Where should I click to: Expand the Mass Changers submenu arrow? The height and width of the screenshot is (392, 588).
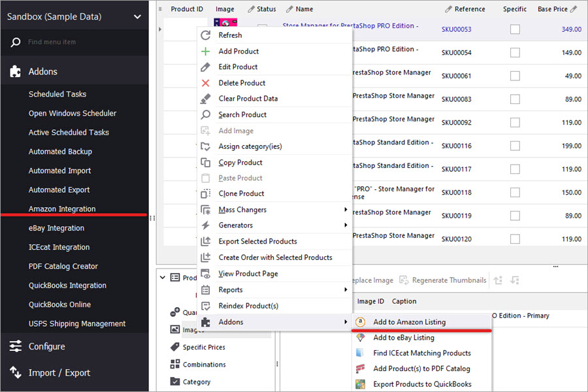346,209
